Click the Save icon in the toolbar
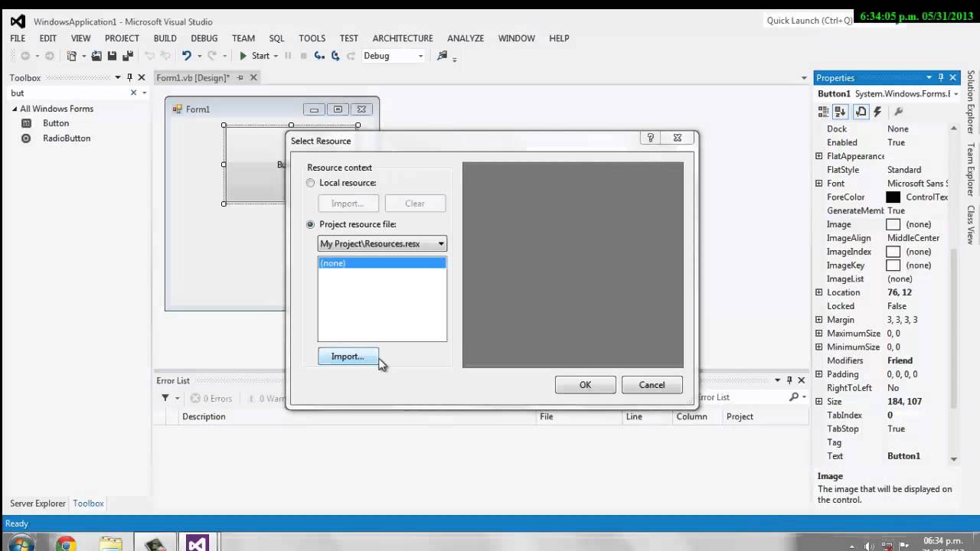Image resolution: width=980 pixels, height=551 pixels. click(x=112, y=56)
